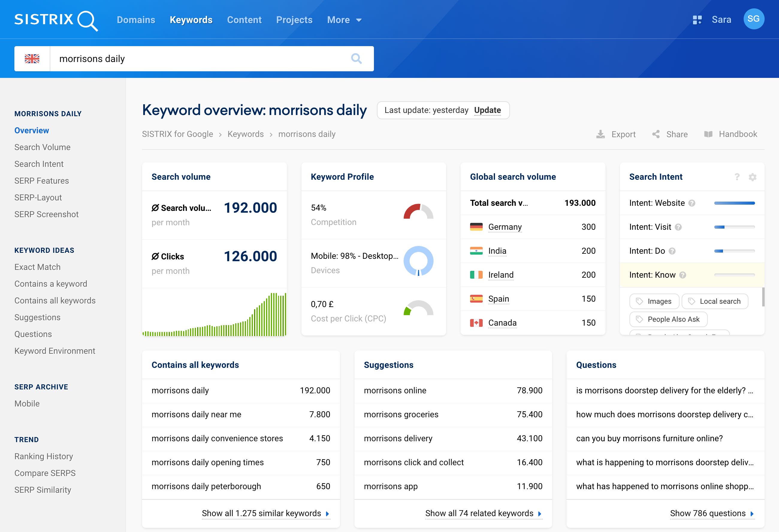Open Keyword Environment in sidebar

[x=55, y=351]
